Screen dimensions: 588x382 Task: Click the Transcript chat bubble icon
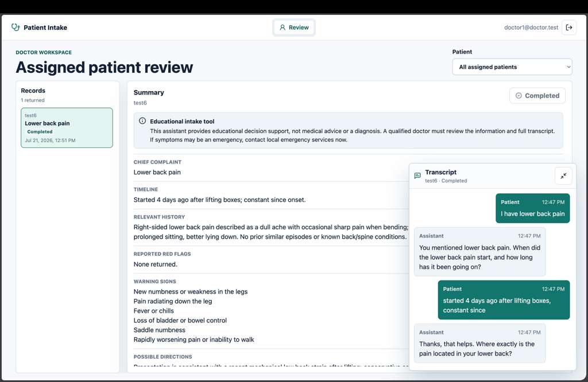click(x=417, y=176)
